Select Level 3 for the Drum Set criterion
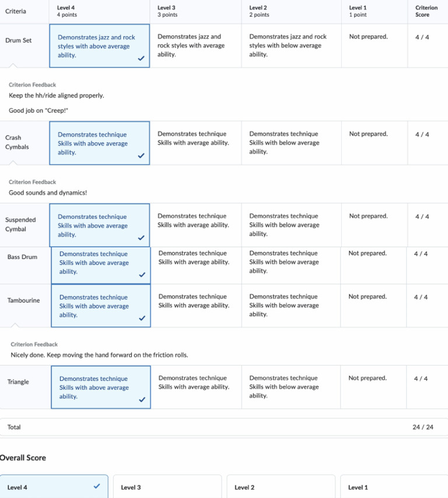The height and width of the screenshot is (498, 448). (x=195, y=45)
